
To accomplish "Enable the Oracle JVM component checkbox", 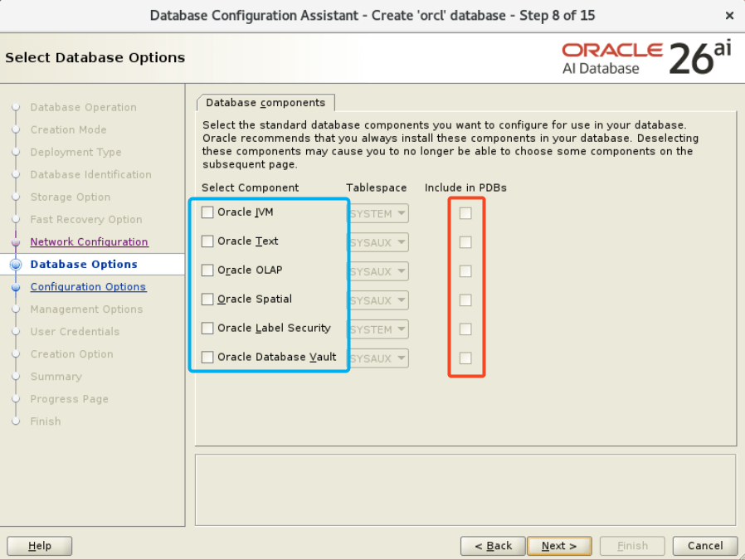I will click(207, 212).
